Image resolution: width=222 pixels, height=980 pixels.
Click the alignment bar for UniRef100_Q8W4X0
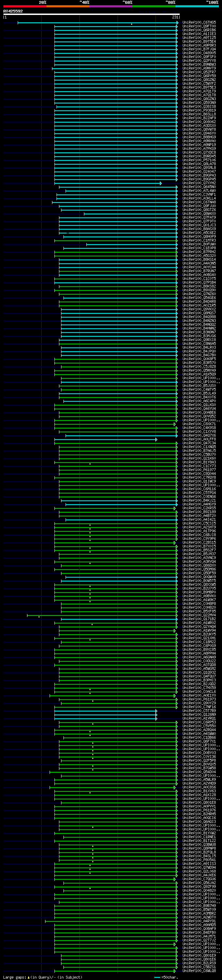coord(130,214)
